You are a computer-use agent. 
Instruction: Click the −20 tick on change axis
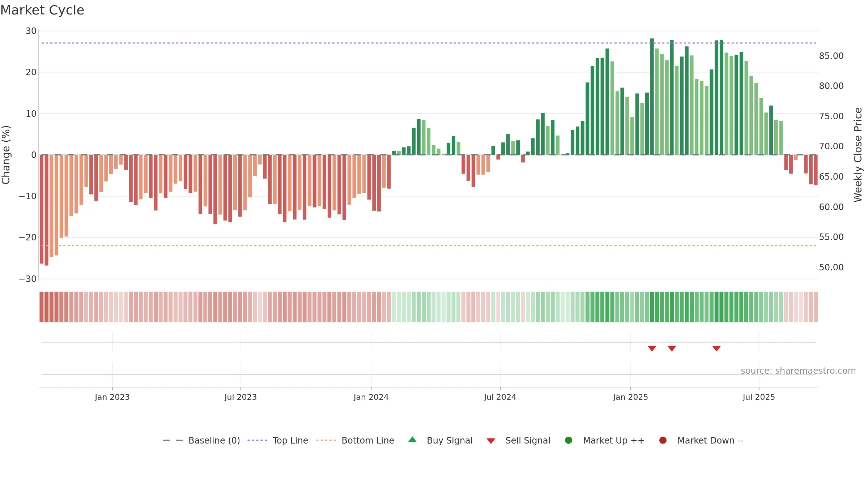pos(28,237)
